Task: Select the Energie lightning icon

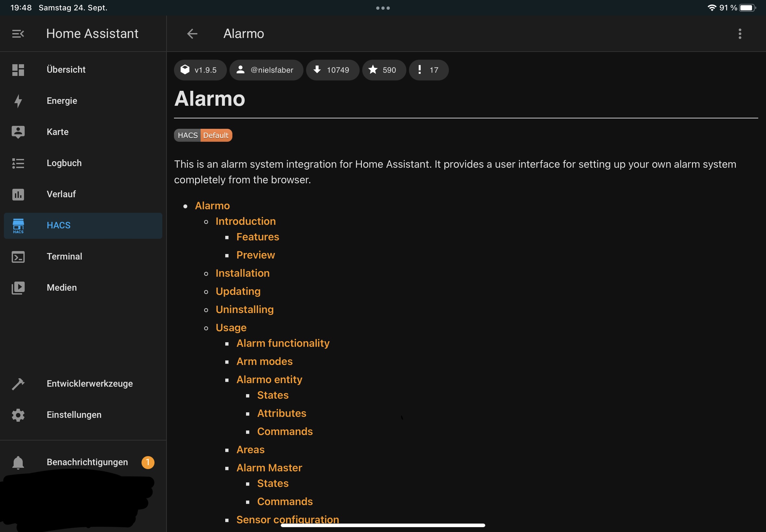Action: (18, 101)
